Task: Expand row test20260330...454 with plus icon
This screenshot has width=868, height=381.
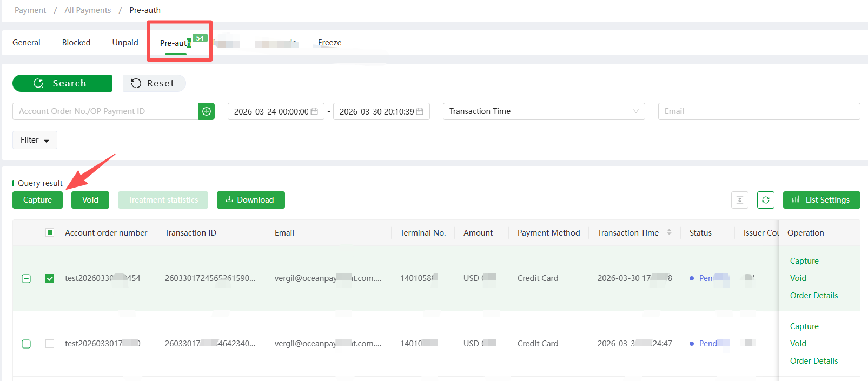Action: pyautogui.click(x=26, y=278)
